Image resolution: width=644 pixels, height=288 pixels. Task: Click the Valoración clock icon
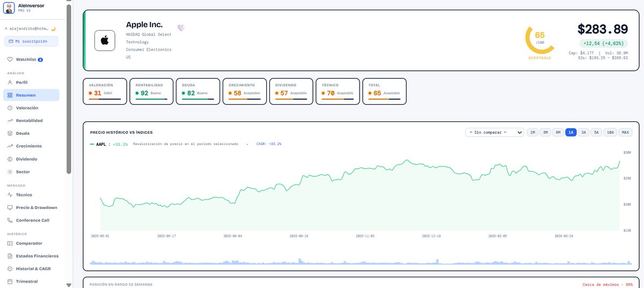tap(10, 108)
